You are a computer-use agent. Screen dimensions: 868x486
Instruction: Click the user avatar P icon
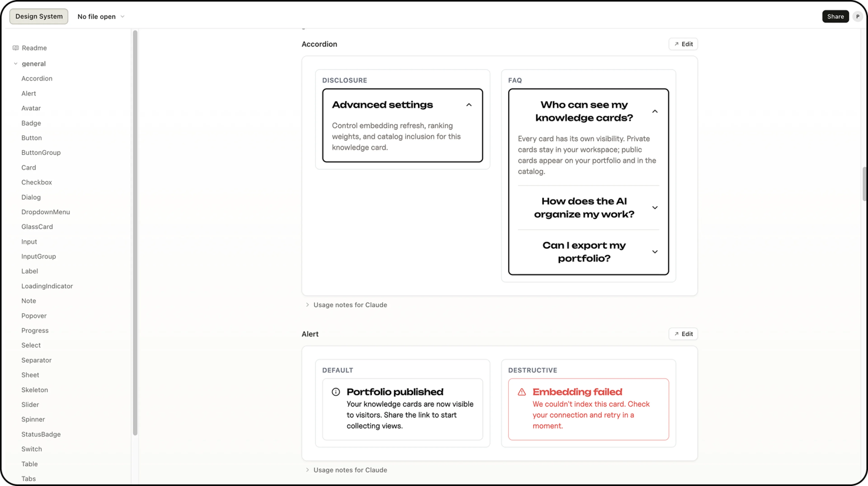[x=858, y=17]
